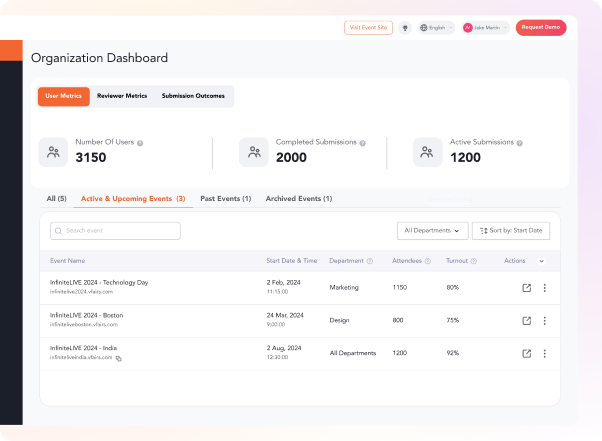
Task: Open the English language dropdown
Action: 436,28
